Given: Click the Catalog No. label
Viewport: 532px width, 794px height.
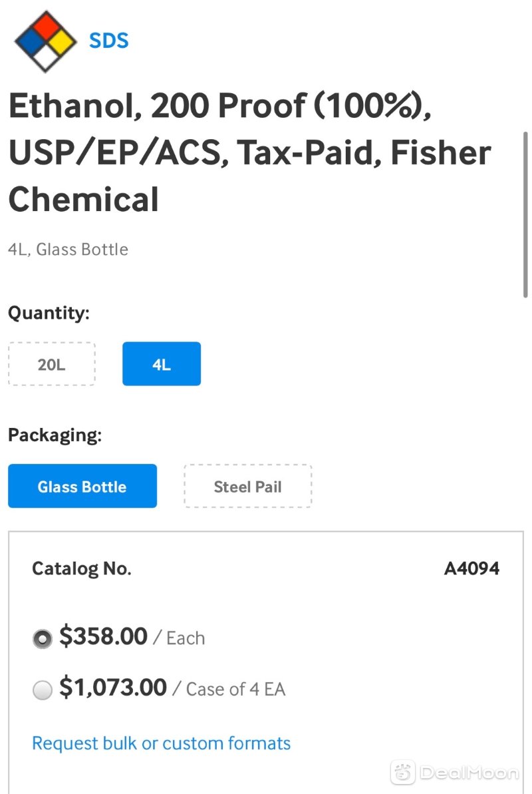Looking at the screenshot, I should (82, 568).
